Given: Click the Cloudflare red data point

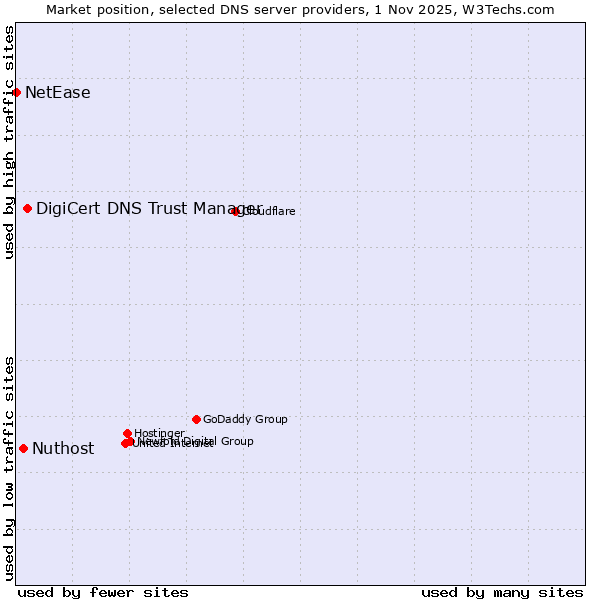Looking at the screenshot, I should [236, 211].
